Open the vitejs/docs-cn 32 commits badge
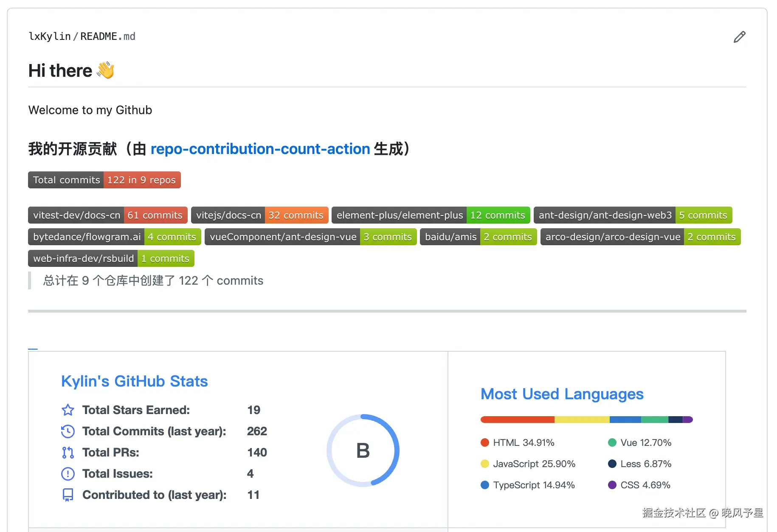Viewport: 777px width, 532px height. point(260,215)
